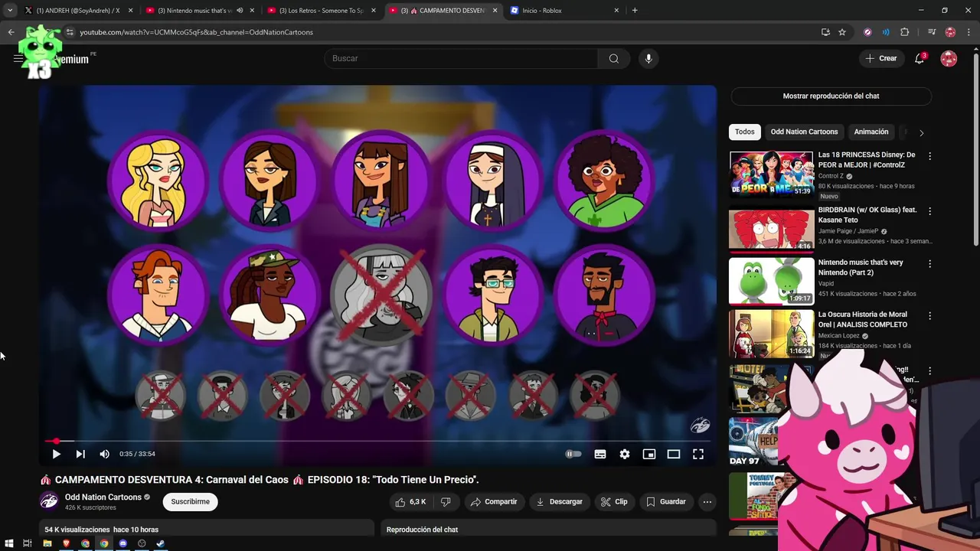Select the Odd Nation Cartoons filter chip

point(804,132)
